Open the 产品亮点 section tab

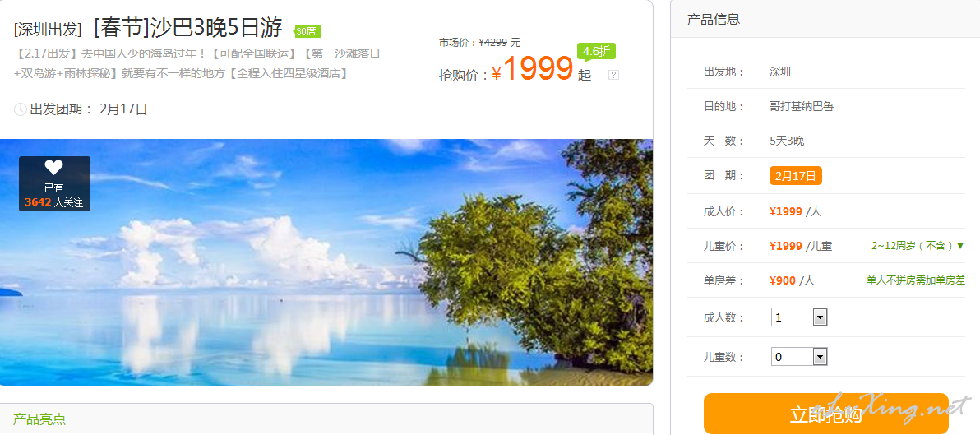[x=40, y=419]
